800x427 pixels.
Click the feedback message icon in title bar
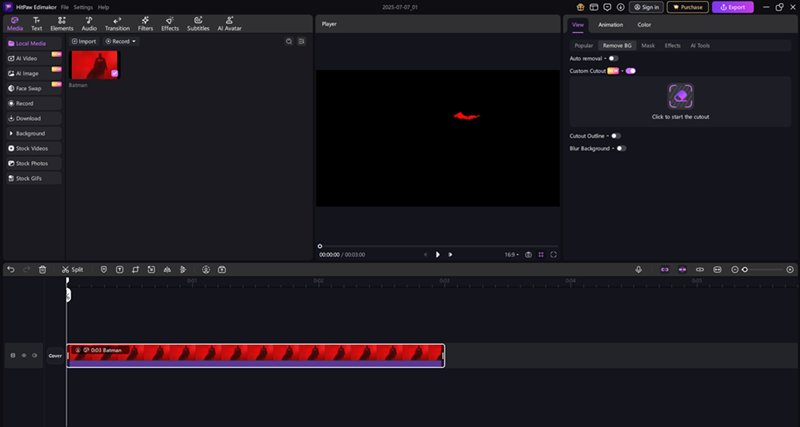click(607, 7)
